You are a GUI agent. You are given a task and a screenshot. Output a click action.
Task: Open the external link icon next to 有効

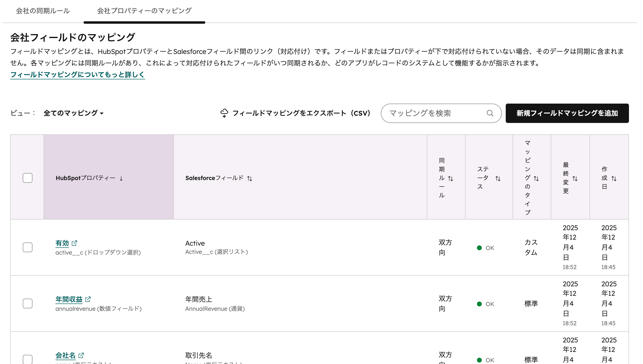74,243
